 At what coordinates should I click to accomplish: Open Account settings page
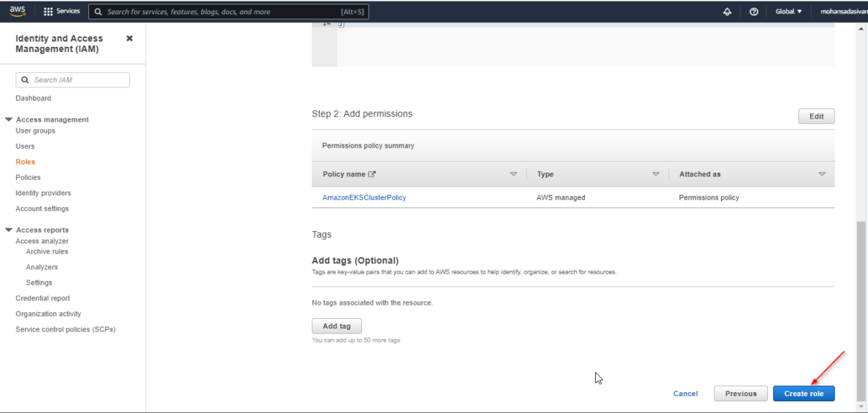tap(42, 208)
